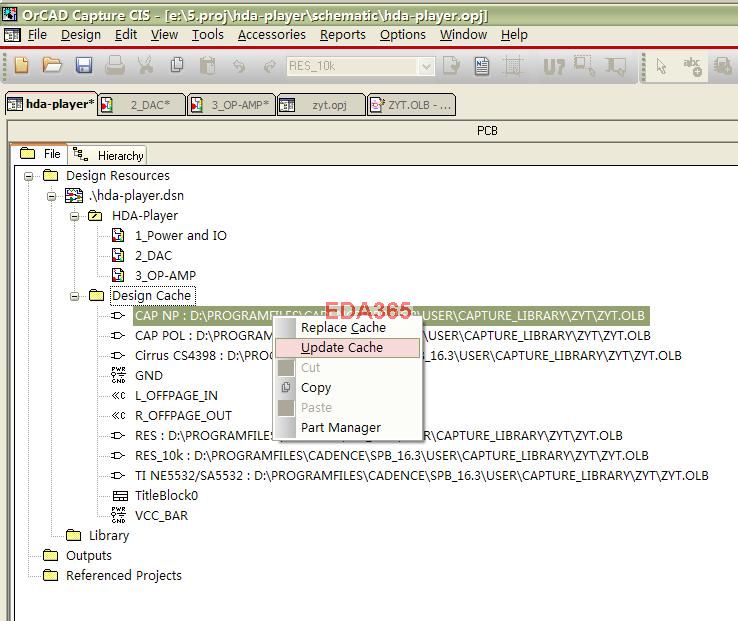Select the GND power symbol entry
This screenshot has height=621, width=738.
(x=149, y=376)
